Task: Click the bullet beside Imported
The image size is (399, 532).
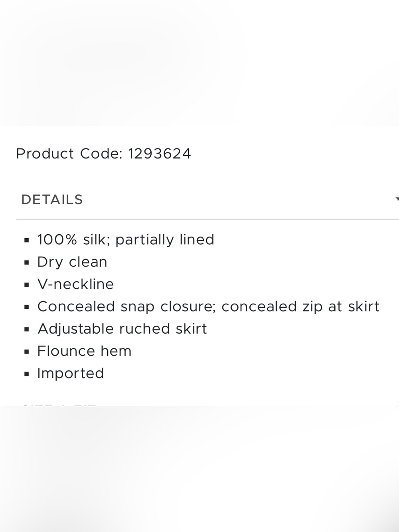Action: [27, 374]
